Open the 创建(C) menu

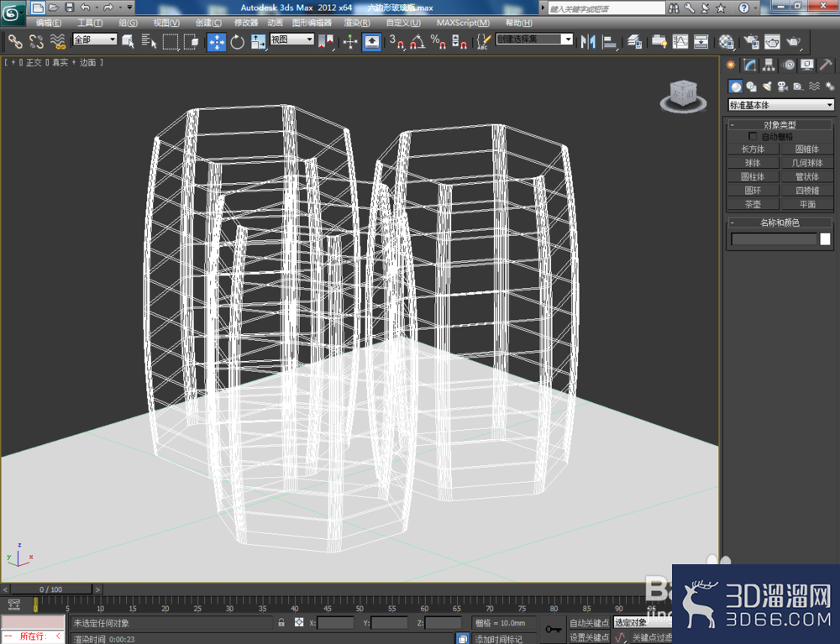pyautogui.click(x=208, y=23)
